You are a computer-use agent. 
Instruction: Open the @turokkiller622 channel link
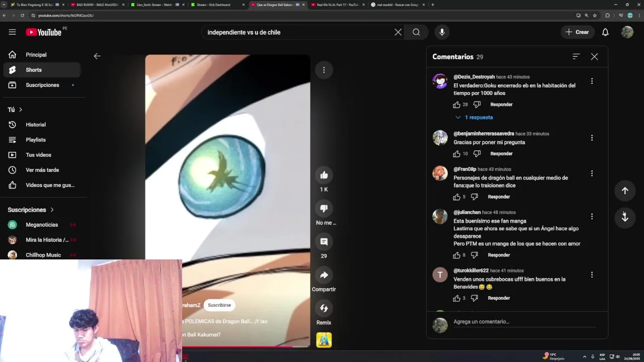(471, 270)
